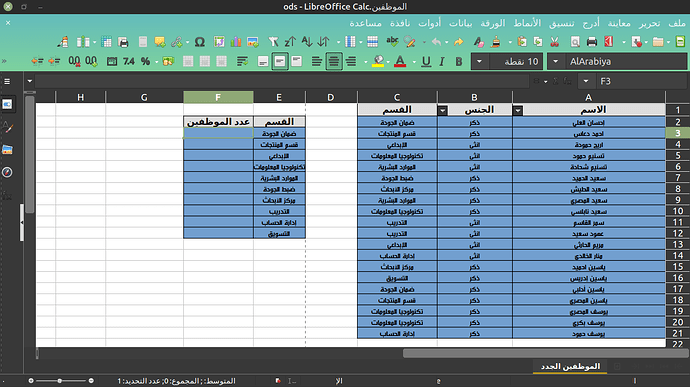
Task: Open AlArabiya font name dropdown
Action: click(x=556, y=61)
